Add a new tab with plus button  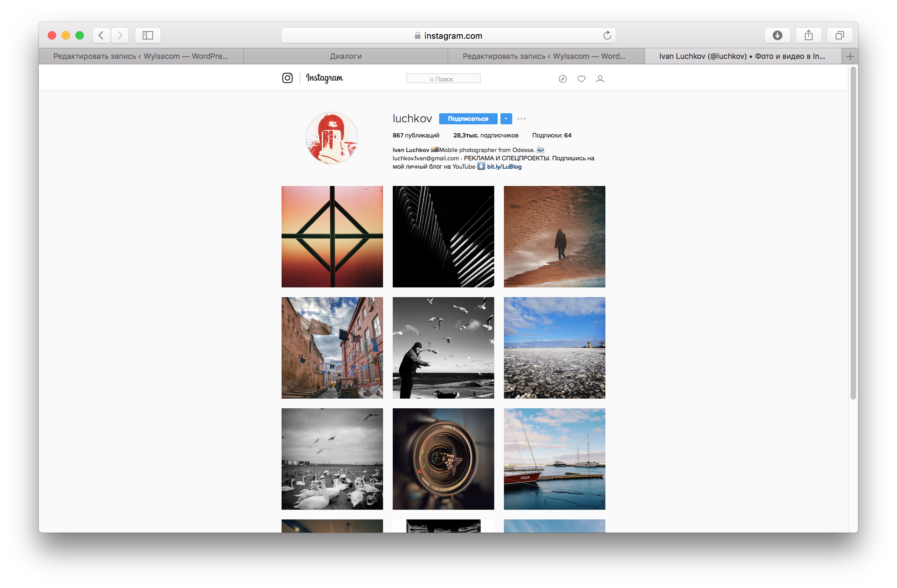pos(850,56)
